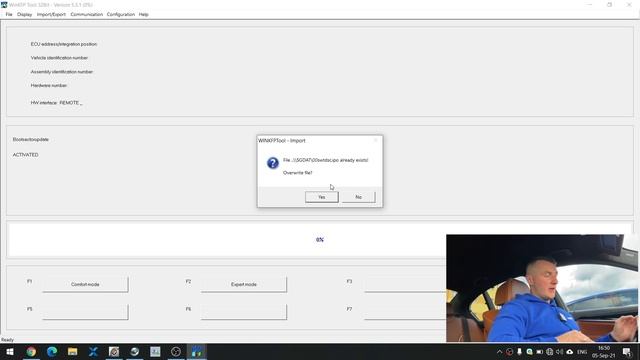This screenshot has width=640, height=360.
Task: Click the empty F5 button
Action: pyautogui.click(x=85, y=312)
